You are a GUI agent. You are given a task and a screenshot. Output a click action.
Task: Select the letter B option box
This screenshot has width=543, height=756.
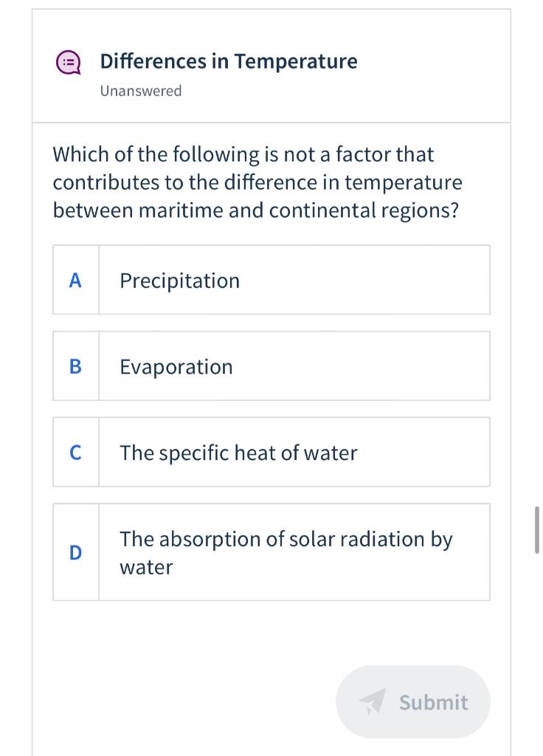point(75,366)
